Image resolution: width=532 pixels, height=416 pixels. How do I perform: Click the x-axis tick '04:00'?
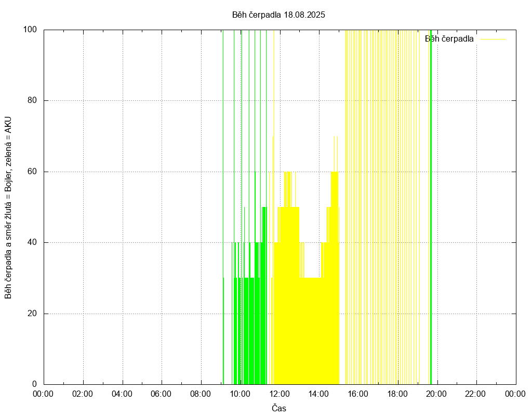pyautogui.click(x=122, y=394)
